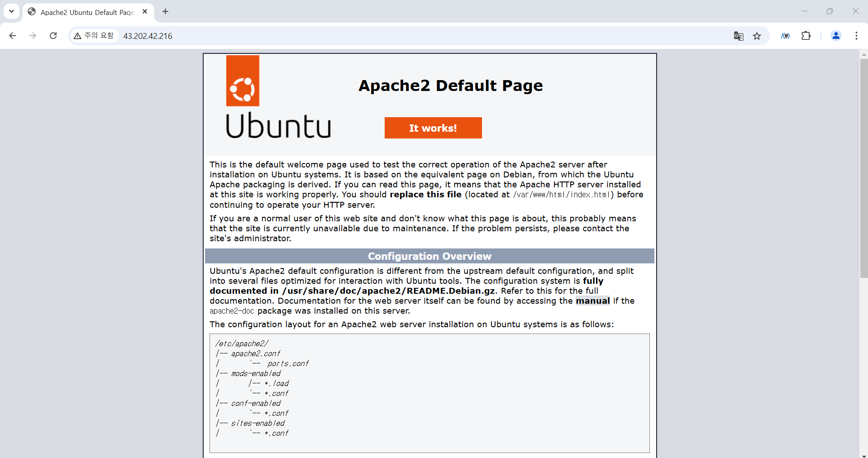The width and height of the screenshot is (868, 458).
Task: Click the 'ports.conf' tree line
Action: 288,363
